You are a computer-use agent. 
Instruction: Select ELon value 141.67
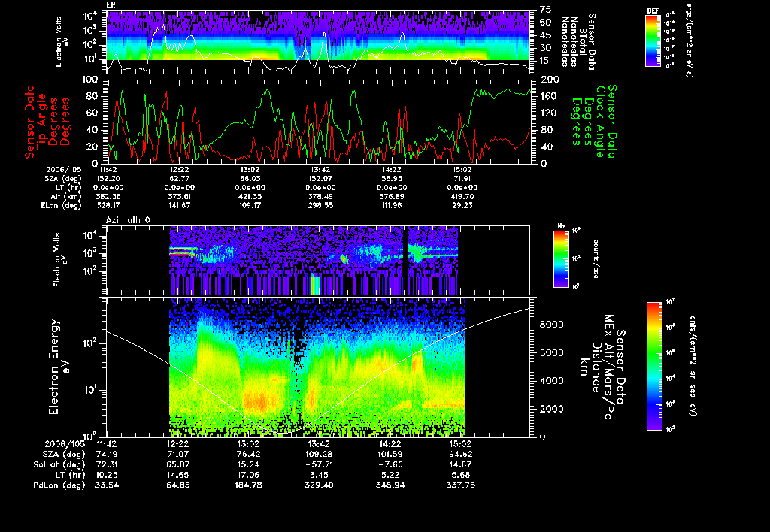tap(179, 206)
